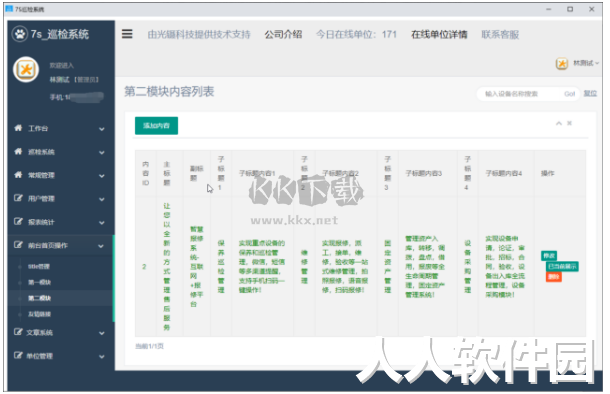Toggle the 已当前展示 display status button
The height and width of the screenshot is (394, 610).
tap(562, 266)
